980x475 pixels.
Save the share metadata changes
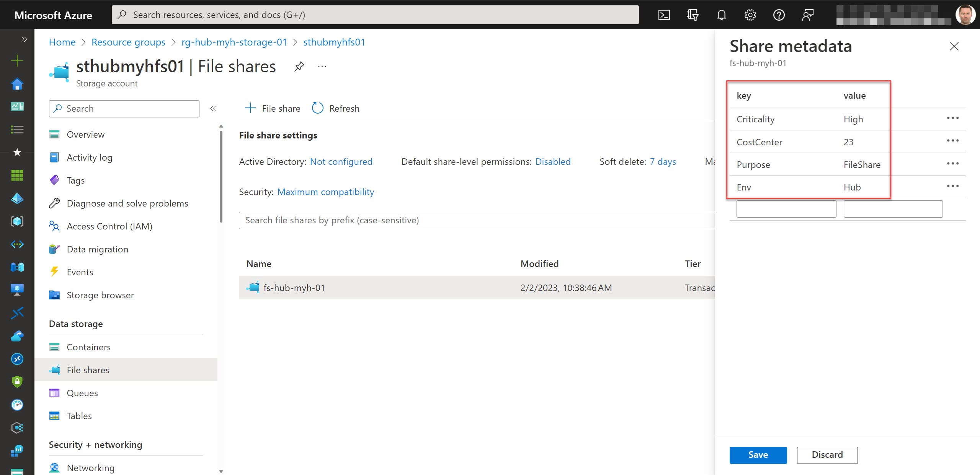click(758, 455)
